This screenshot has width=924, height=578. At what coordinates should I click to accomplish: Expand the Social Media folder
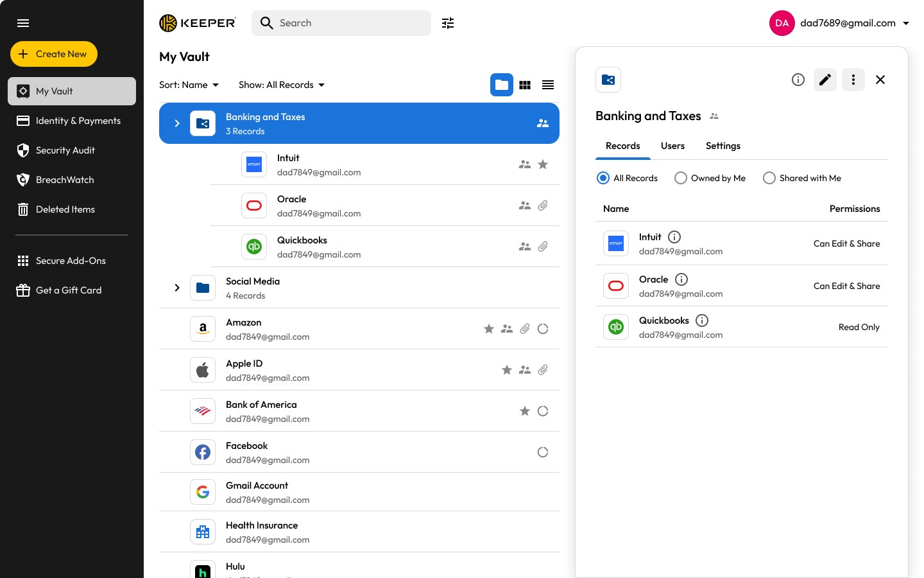point(177,288)
